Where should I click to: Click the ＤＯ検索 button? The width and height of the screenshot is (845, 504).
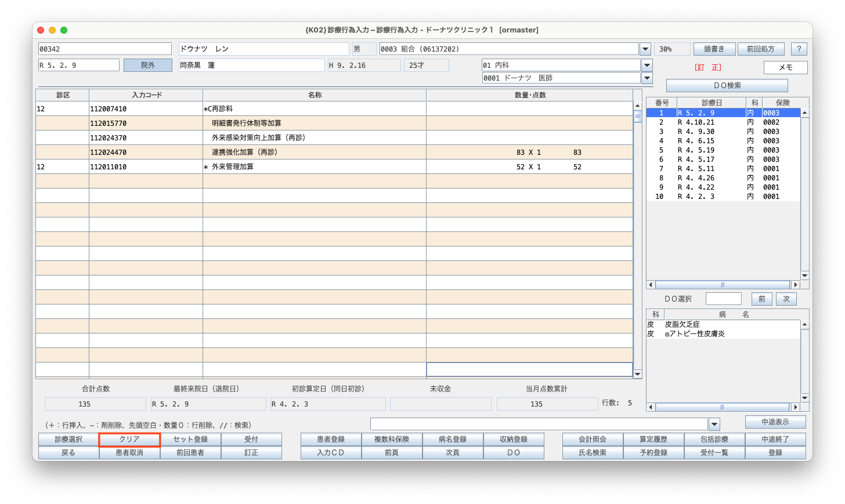(727, 85)
